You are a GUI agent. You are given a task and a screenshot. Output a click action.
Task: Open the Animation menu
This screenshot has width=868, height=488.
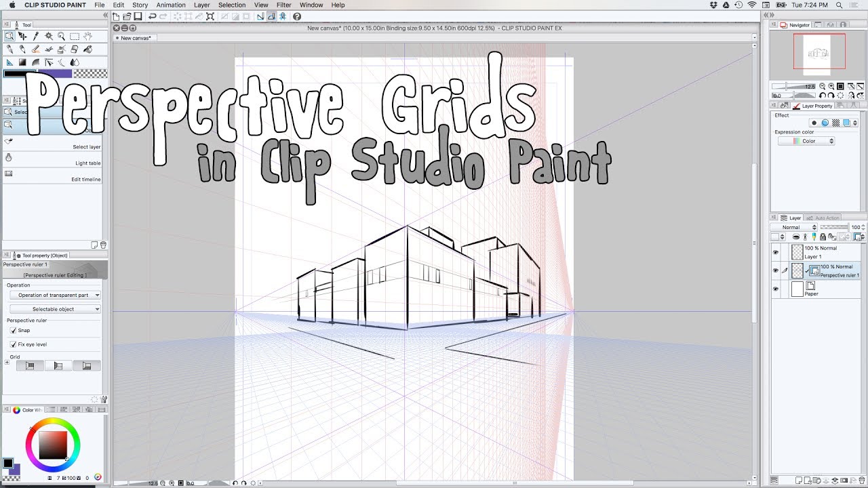point(171,5)
